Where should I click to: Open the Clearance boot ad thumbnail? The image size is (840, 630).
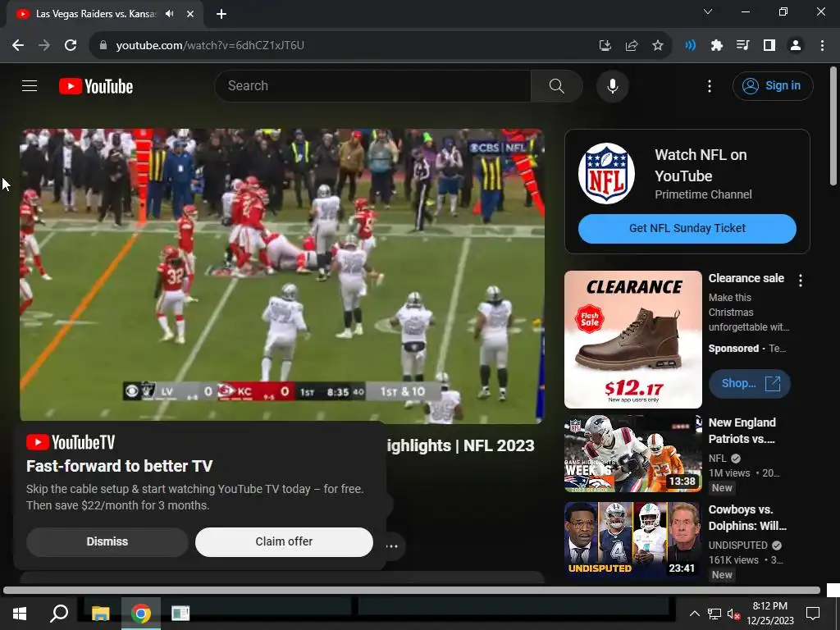click(x=633, y=339)
